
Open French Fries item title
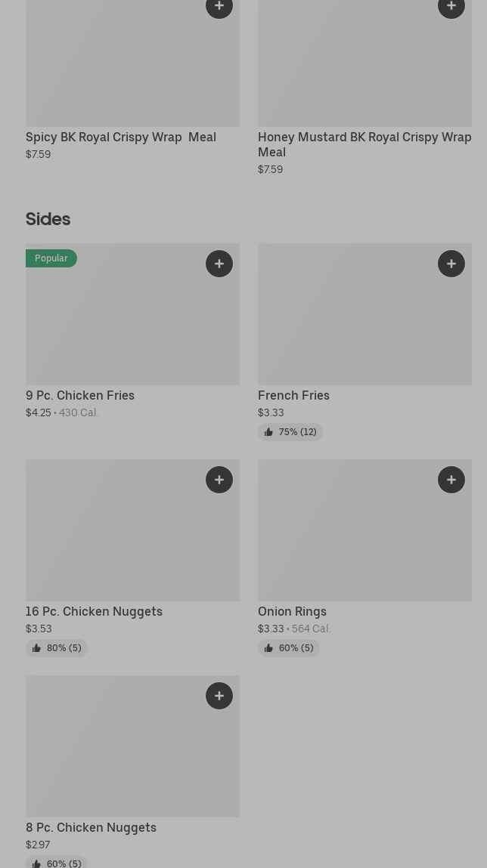(x=293, y=395)
